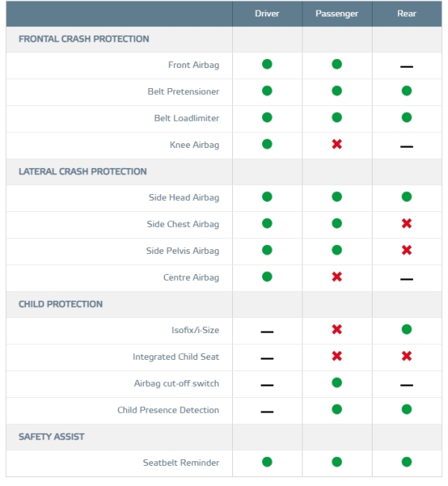Image resolution: width=448 pixels, height=486 pixels.
Task: Click the Side Head Airbag row label
Action: point(184,198)
